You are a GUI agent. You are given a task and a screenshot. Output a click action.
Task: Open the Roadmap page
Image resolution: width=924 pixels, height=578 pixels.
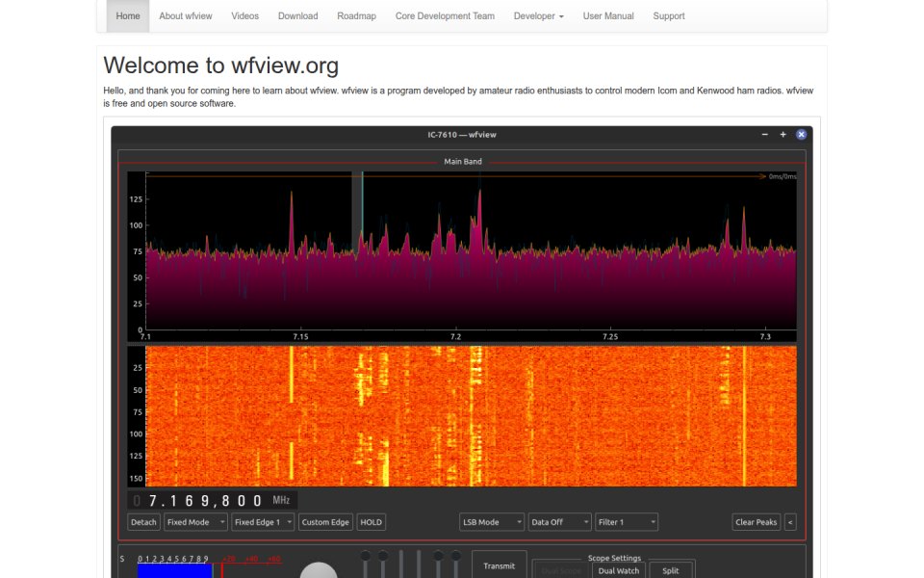click(356, 16)
